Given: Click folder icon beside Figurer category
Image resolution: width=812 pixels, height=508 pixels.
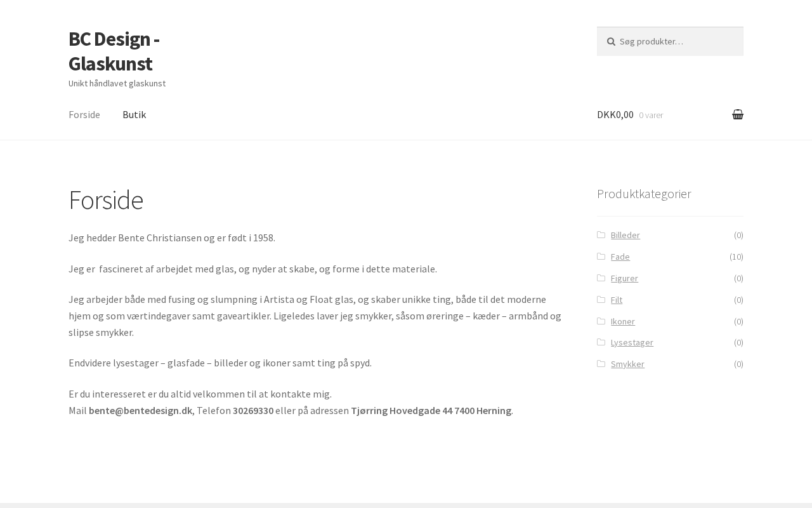Looking at the screenshot, I should coord(601,278).
